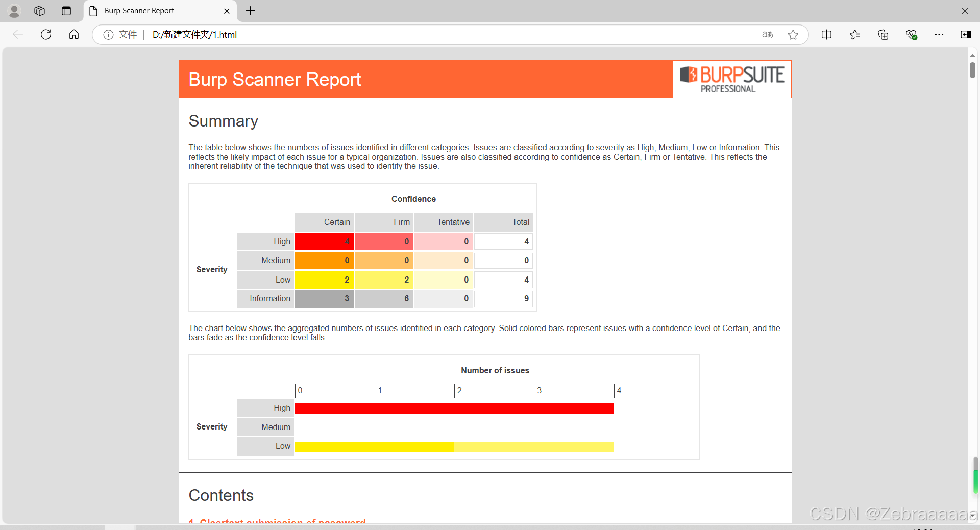Click the Low Certain yellow cell showing 2
This screenshot has width=980, height=530.
[324, 280]
